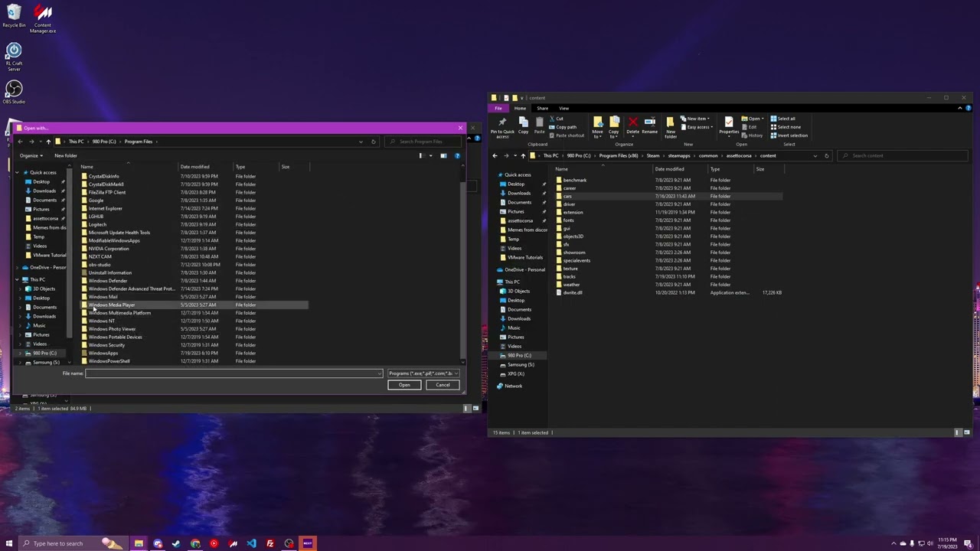The image size is (980, 551).
Task: Open FileZilla from the taskbar
Action: pos(270,543)
